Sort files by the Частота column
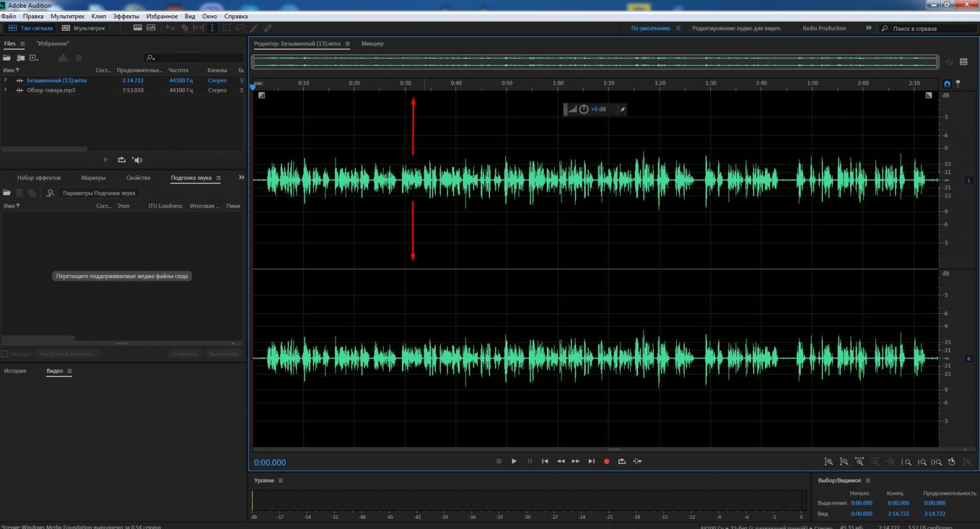The height and width of the screenshot is (529, 980). click(x=179, y=70)
